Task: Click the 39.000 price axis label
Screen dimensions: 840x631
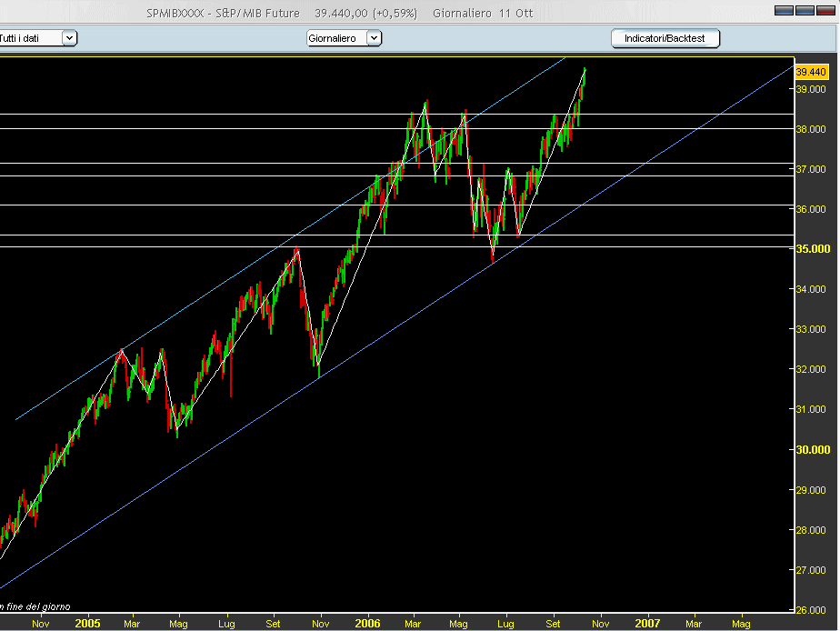Action: tap(811, 89)
